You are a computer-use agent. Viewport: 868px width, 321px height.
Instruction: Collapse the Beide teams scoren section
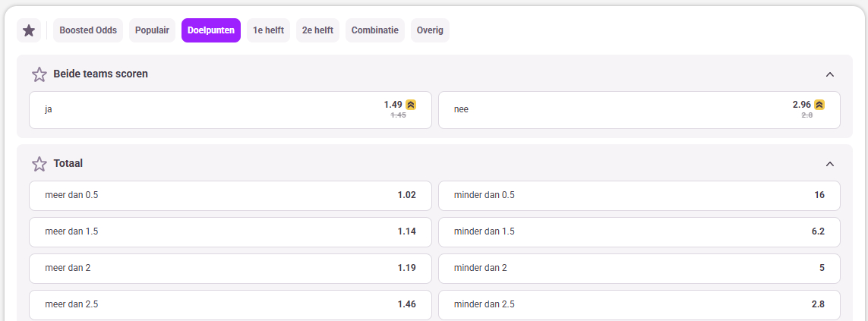(x=829, y=74)
